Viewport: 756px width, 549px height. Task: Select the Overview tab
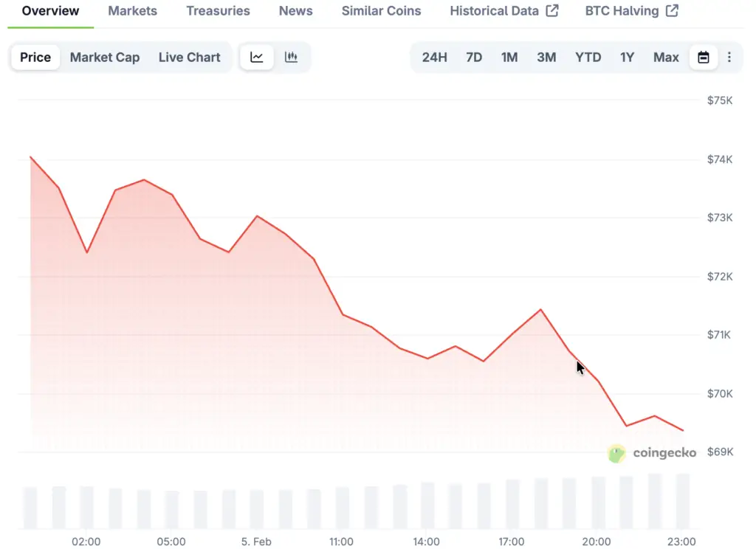[50, 11]
